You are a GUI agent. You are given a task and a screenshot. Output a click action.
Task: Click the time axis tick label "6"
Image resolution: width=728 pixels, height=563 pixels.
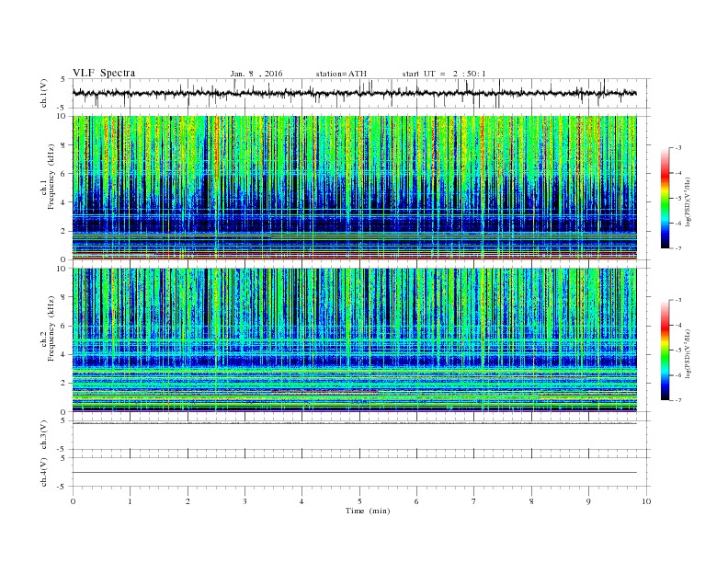pyautogui.click(x=416, y=501)
